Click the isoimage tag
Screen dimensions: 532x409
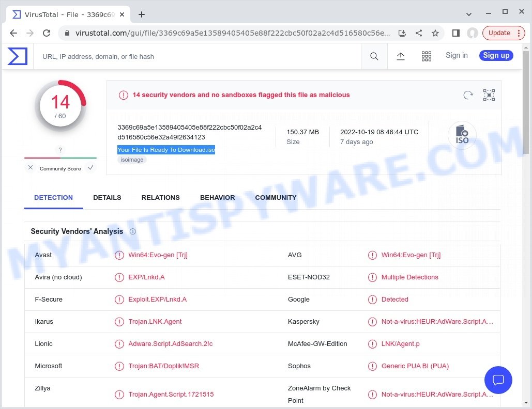click(x=132, y=160)
